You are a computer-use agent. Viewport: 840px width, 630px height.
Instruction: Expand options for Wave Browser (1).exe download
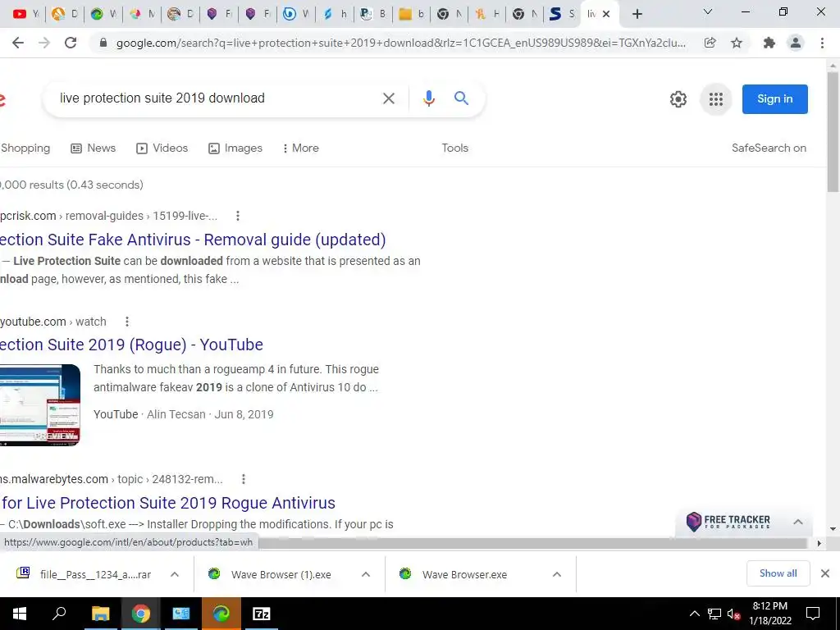click(x=366, y=574)
